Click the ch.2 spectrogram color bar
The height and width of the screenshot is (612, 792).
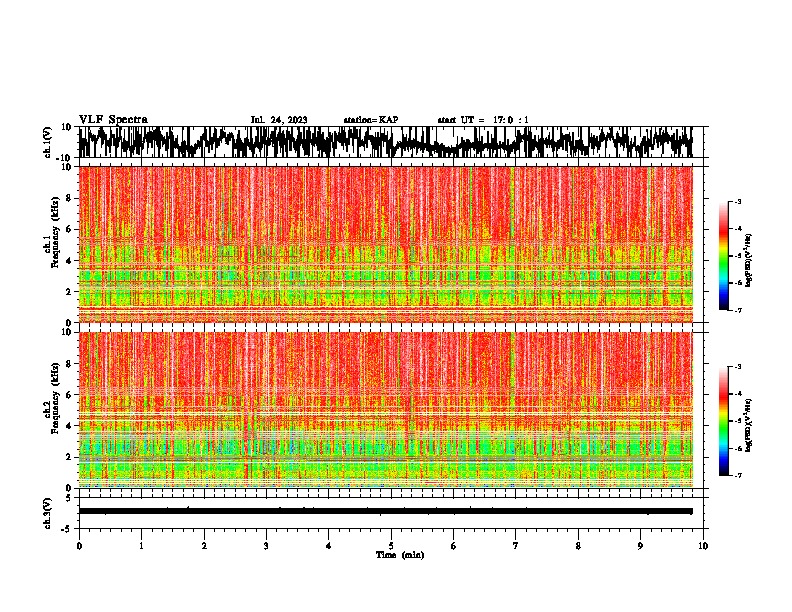point(723,421)
